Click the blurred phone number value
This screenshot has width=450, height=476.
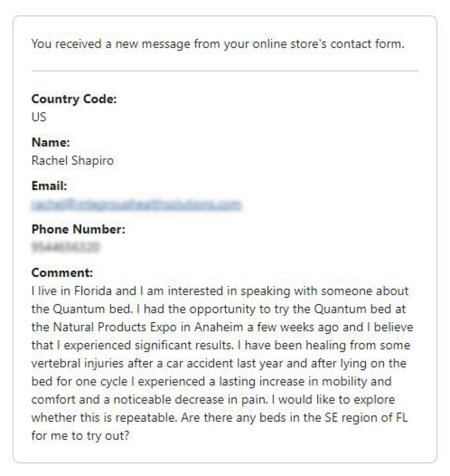pyautogui.click(x=65, y=247)
